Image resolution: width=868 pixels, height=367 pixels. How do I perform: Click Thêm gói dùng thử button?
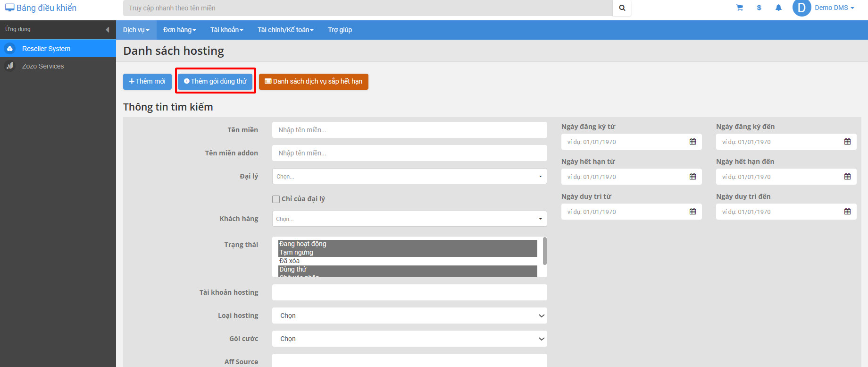(x=215, y=81)
